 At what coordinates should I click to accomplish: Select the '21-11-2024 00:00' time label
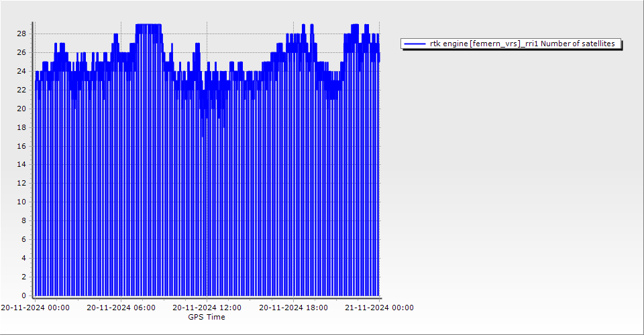(378, 308)
